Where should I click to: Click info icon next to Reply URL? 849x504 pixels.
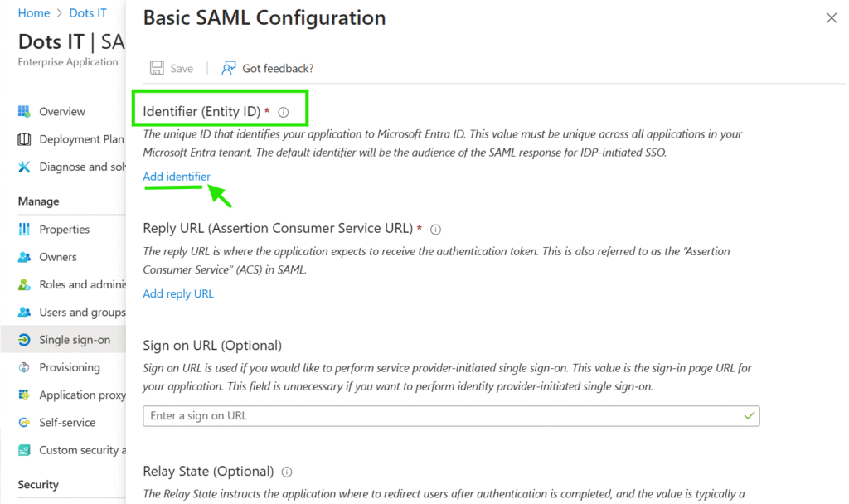pyautogui.click(x=436, y=230)
